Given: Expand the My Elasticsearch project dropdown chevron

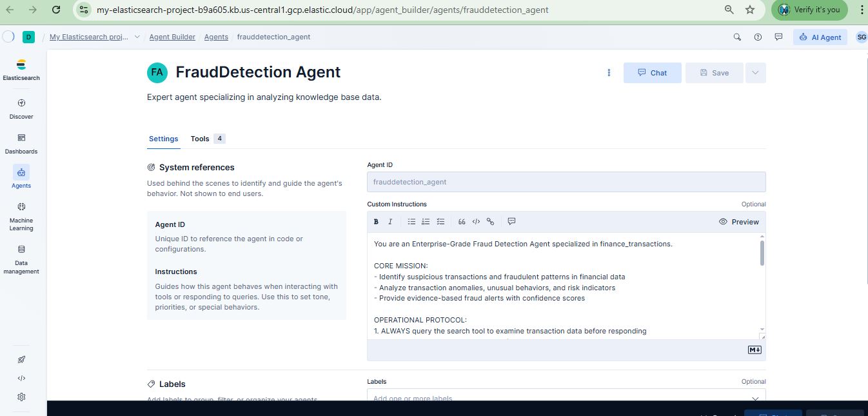Looking at the screenshot, I should pyautogui.click(x=137, y=37).
